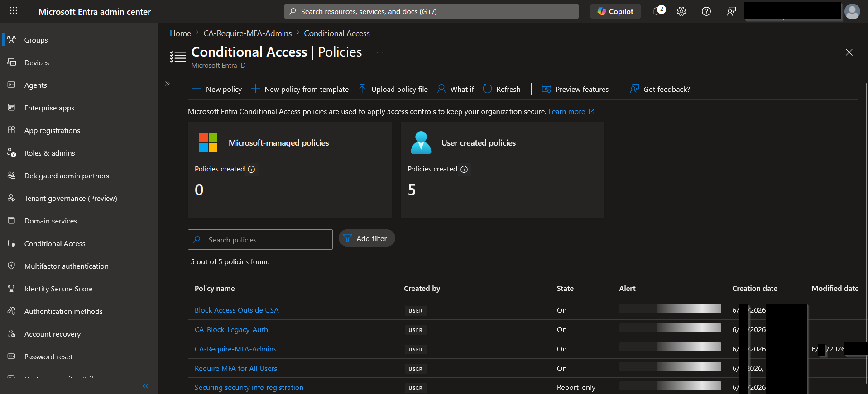Follow the Learn more link
Image resolution: width=868 pixels, height=394 pixels.
571,112
